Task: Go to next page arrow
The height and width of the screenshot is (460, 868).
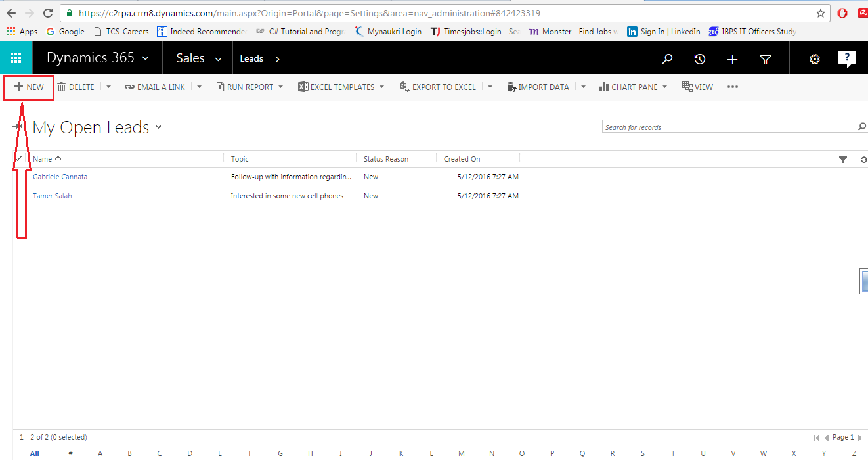Action: click(860, 438)
